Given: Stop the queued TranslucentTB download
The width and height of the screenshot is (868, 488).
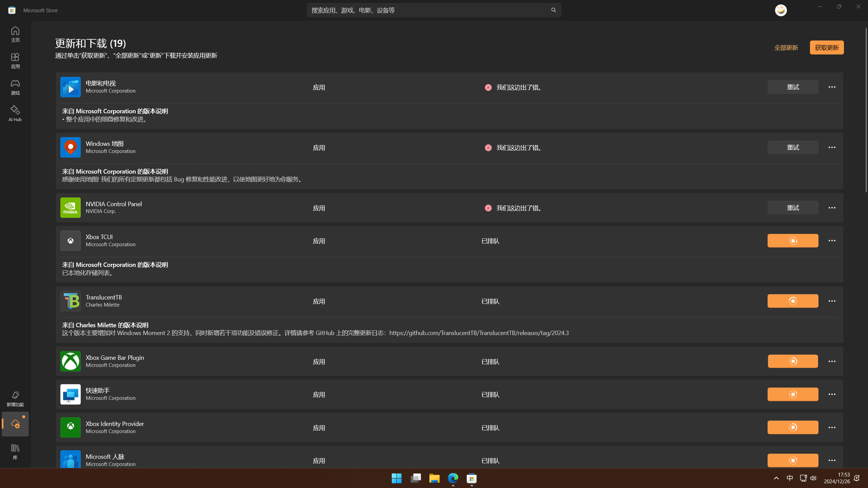Looking at the screenshot, I should click(792, 301).
